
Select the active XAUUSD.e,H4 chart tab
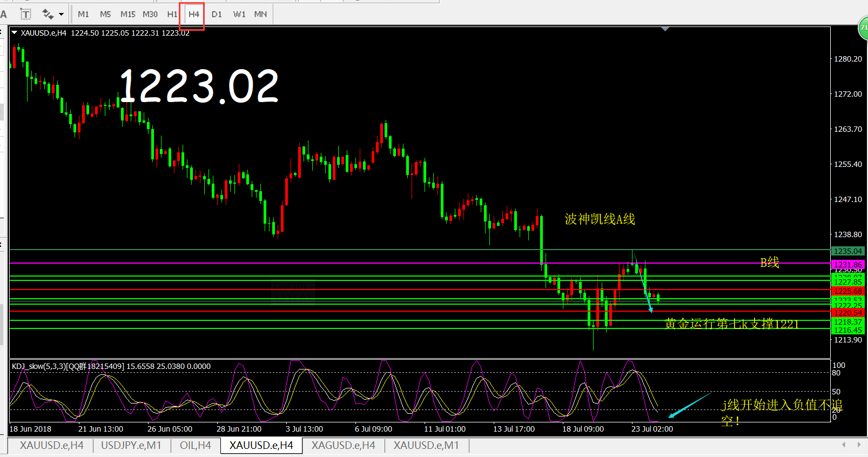(261, 445)
